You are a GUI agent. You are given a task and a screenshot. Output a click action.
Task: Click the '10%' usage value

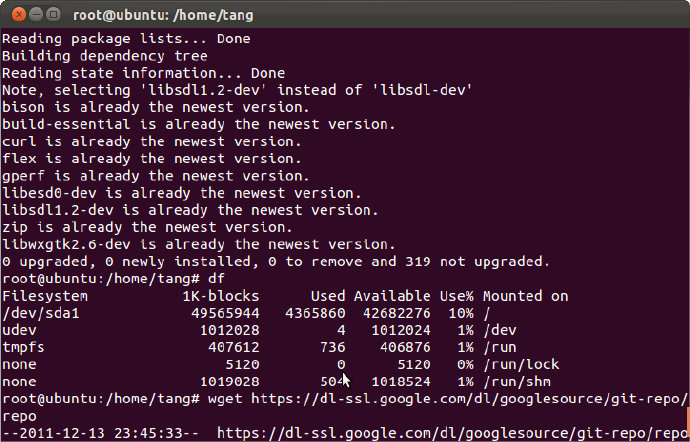pyautogui.click(x=461, y=313)
